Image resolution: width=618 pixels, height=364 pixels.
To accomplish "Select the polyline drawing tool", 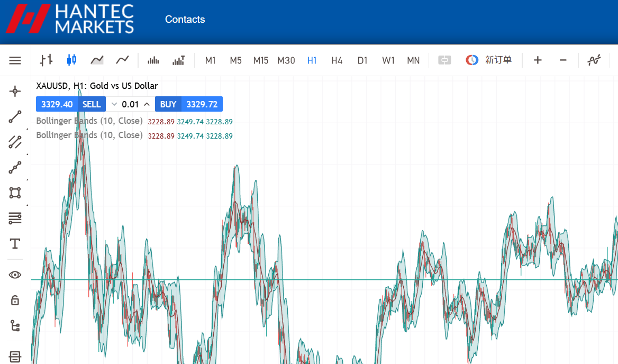I will (x=15, y=167).
